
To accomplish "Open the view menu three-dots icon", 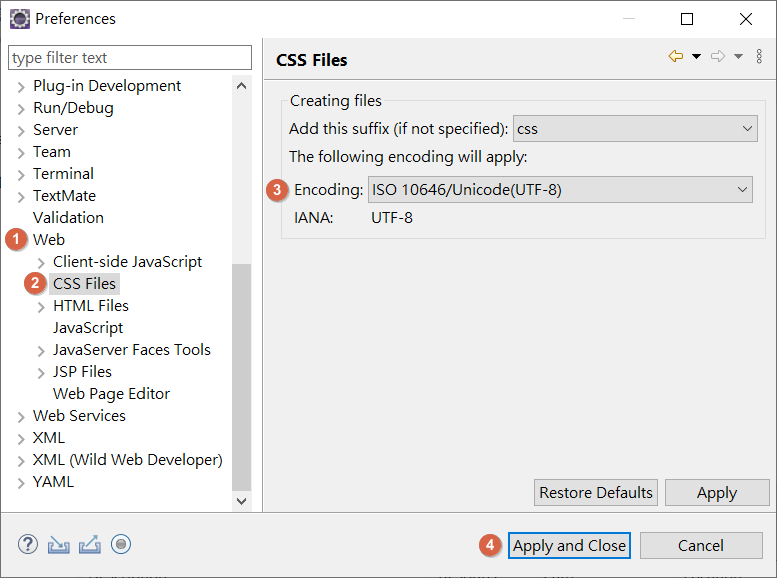I will tap(759, 57).
